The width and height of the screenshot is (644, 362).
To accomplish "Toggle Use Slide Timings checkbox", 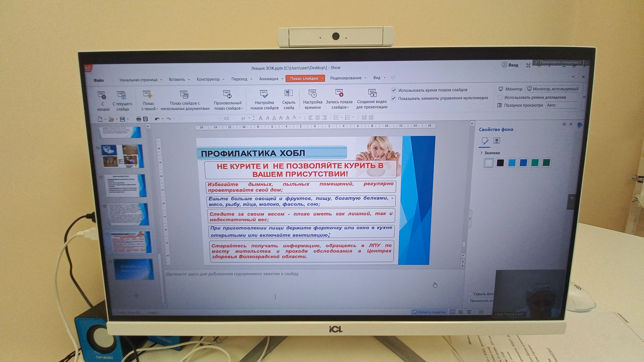I will (x=394, y=90).
